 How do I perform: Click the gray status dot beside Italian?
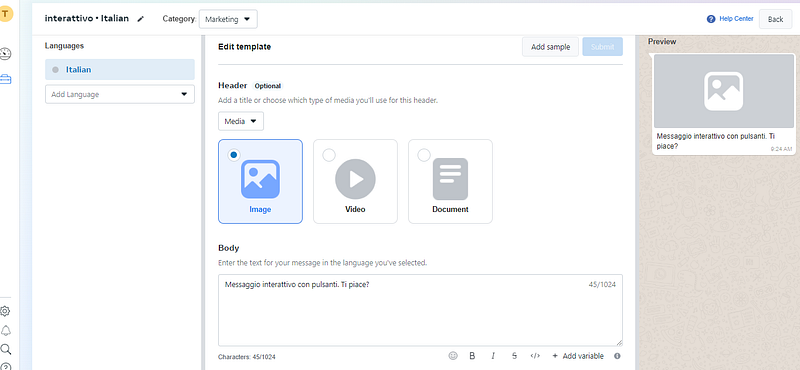pyautogui.click(x=56, y=69)
